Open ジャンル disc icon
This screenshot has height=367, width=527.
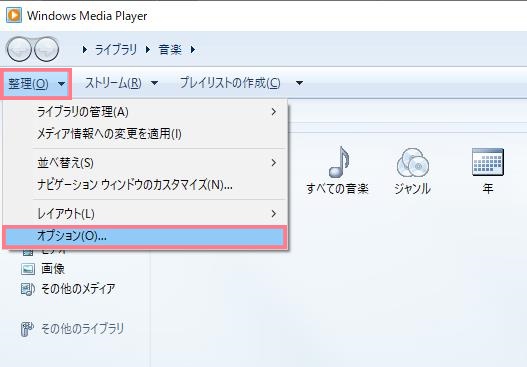(x=413, y=163)
